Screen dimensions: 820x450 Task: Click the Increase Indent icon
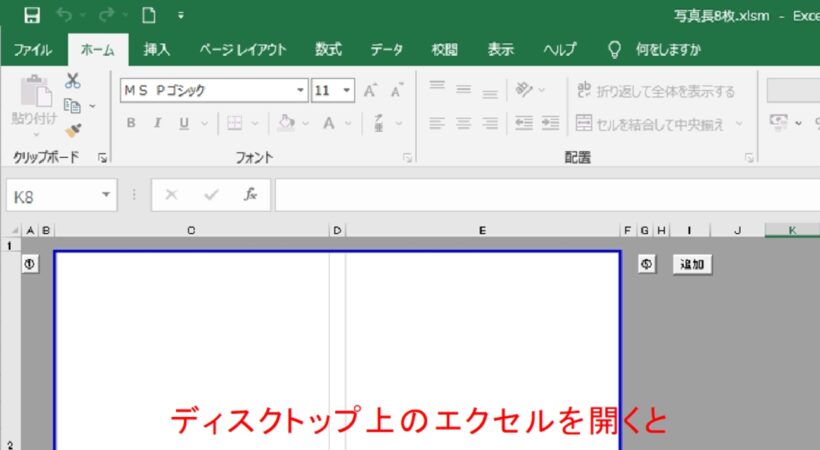(550, 124)
